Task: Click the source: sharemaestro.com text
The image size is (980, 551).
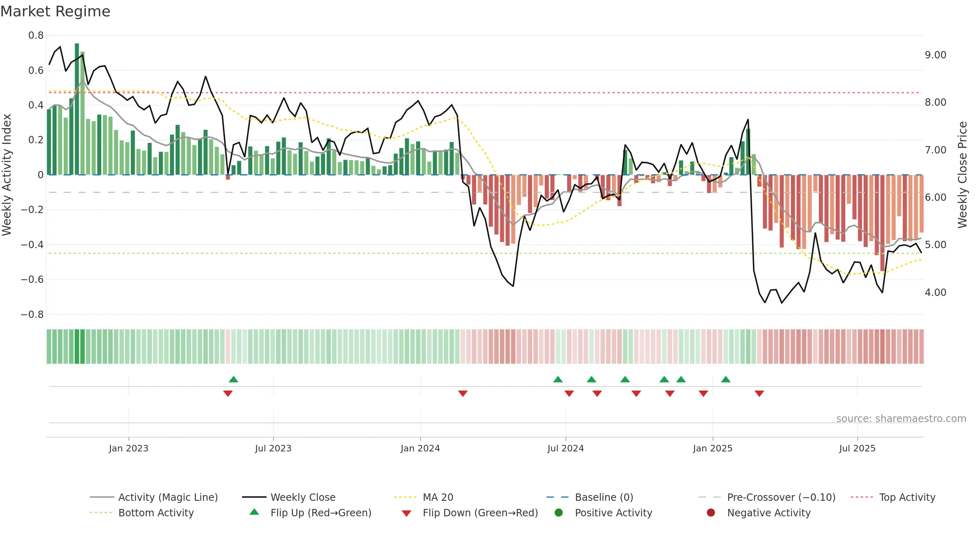Action: tap(901, 418)
